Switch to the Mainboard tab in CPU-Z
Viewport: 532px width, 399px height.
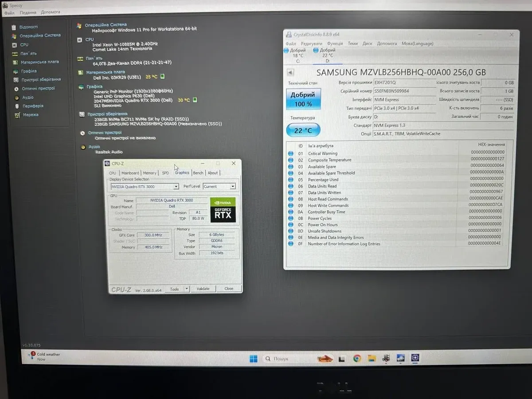(130, 173)
